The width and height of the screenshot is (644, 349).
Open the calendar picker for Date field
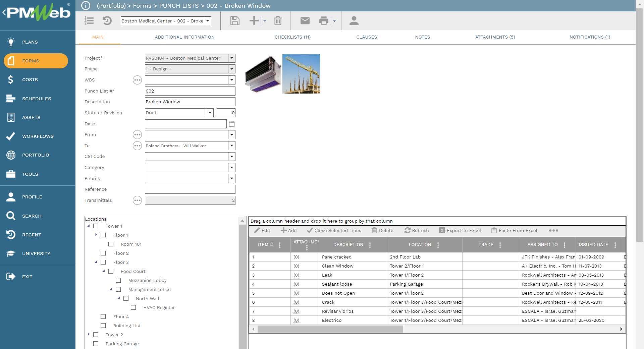[x=232, y=124]
